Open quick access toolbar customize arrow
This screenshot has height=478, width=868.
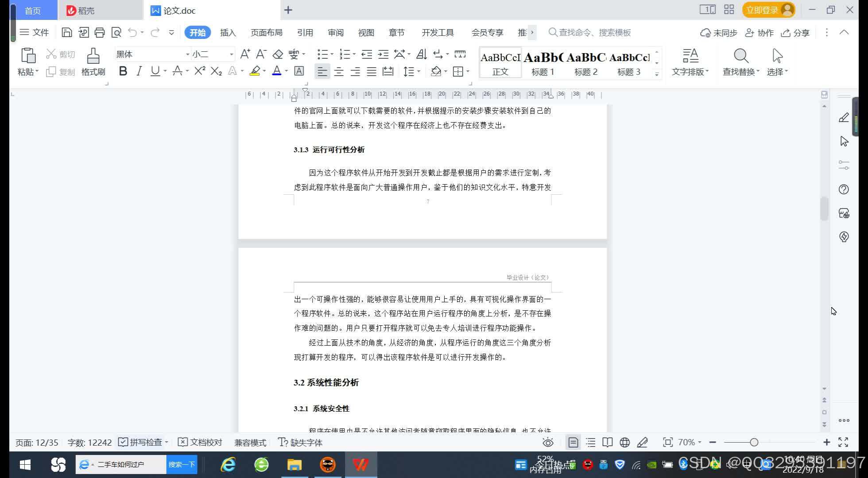click(x=171, y=32)
